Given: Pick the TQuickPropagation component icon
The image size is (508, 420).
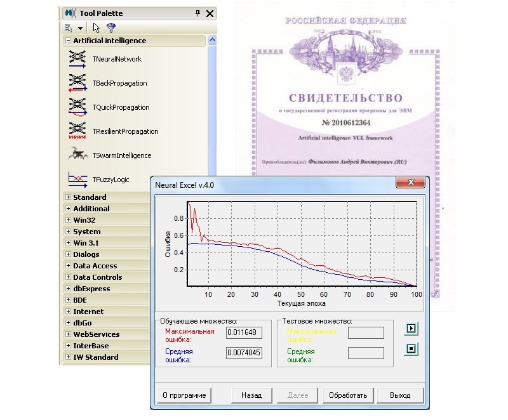Looking at the screenshot, I should coord(77,107).
